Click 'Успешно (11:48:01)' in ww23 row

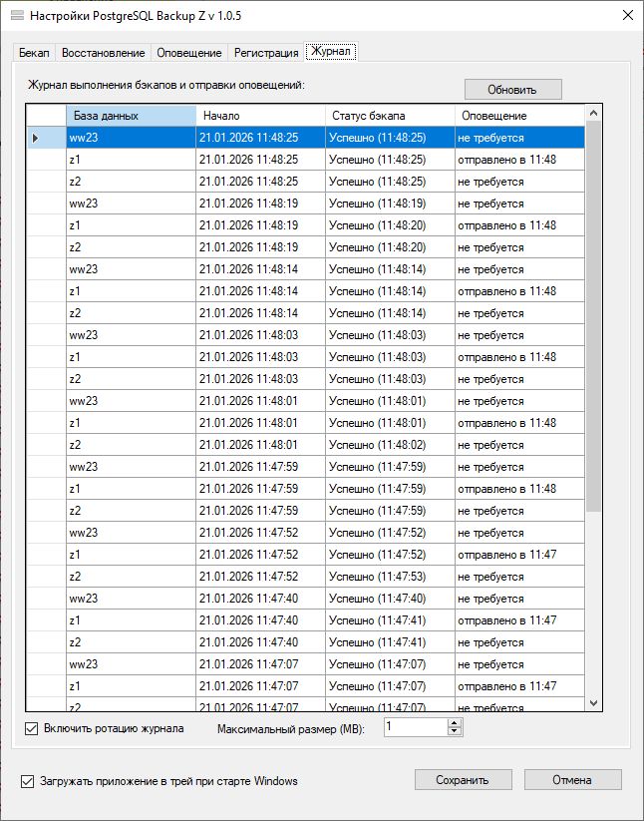(x=390, y=401)
